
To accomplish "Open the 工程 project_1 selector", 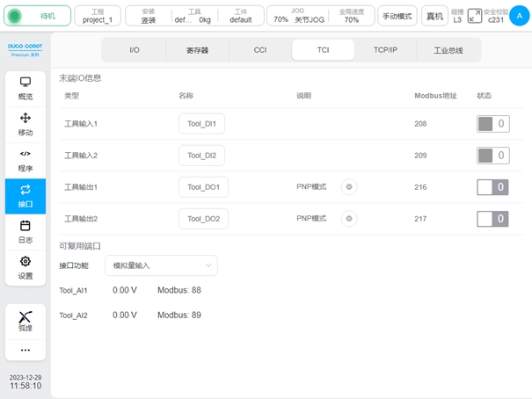I will 97,15.
